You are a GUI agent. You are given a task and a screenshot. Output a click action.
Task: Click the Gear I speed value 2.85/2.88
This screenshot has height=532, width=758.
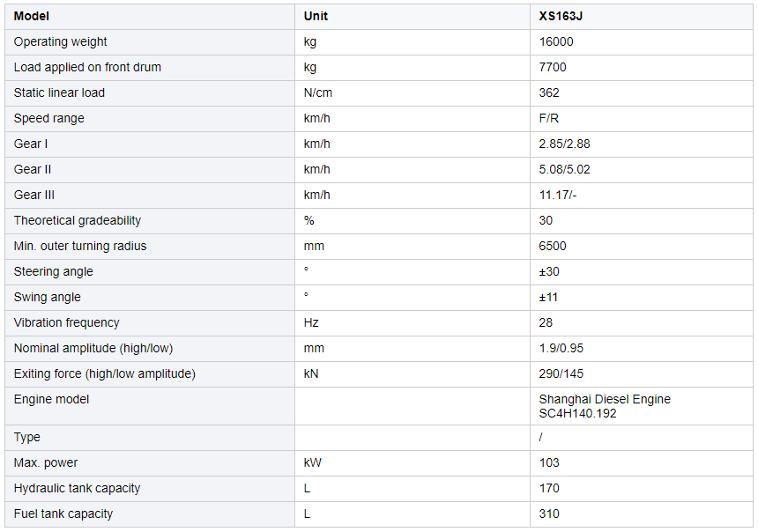point(564,144)
